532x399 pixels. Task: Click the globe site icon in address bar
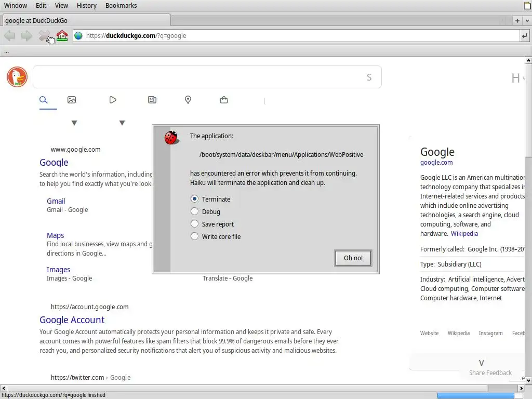[78, 36]
